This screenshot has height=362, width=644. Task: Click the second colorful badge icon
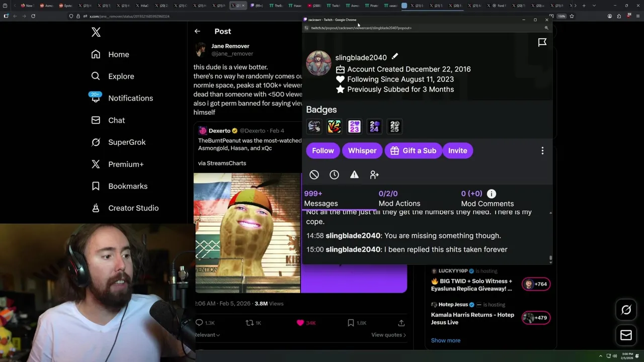(334, 127)
